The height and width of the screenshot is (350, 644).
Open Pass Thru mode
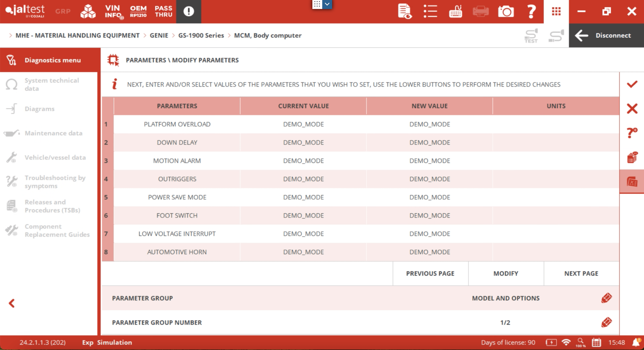[x=164, y=11]
